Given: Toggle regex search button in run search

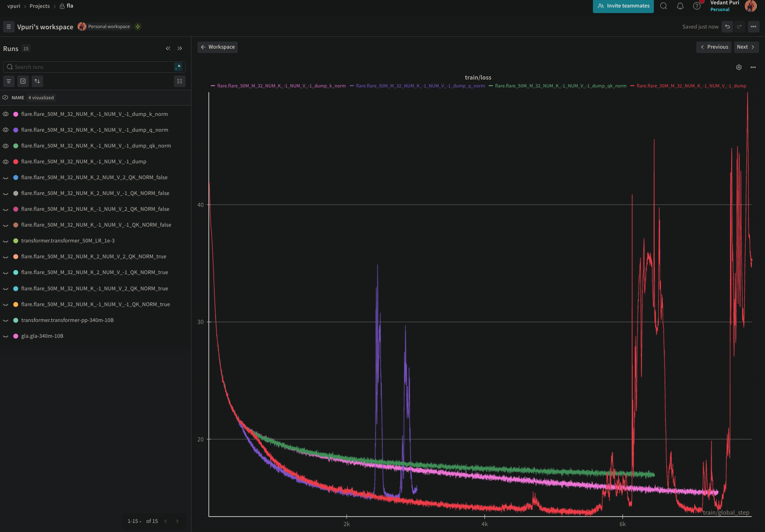Looking at the screenshot, I should pos(178,67).
